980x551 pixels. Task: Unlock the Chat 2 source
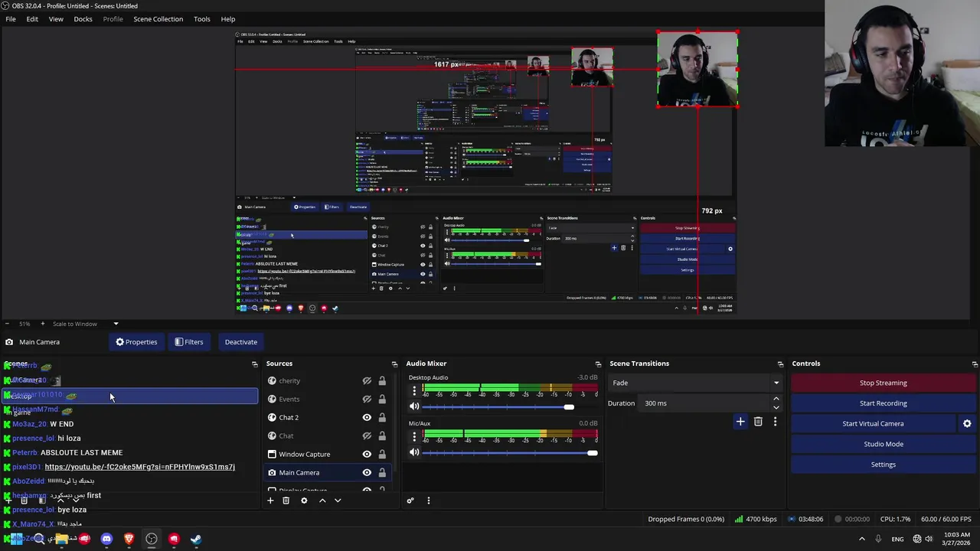(x=382, y=417)
